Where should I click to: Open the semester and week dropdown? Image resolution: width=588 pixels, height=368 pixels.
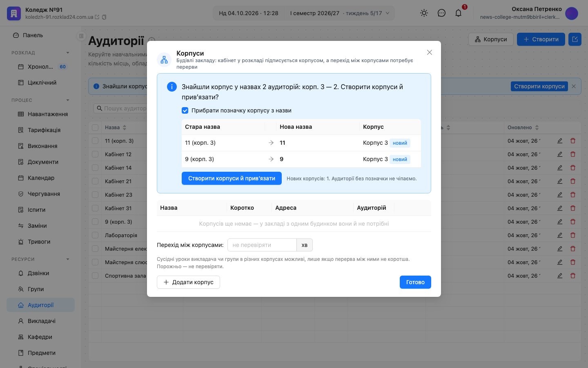340,13
